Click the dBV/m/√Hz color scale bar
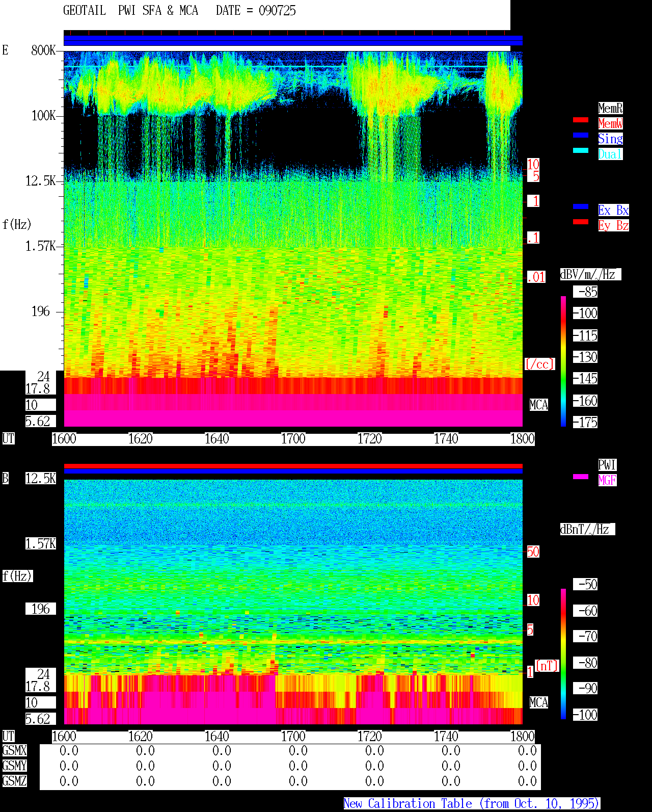This screenshot has height=812, width=652. pyautogui.click(x=563, y=361)
